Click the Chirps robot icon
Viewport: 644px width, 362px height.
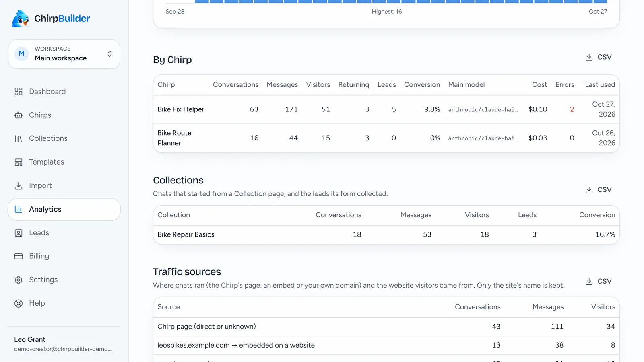click(x=19, y=115)
